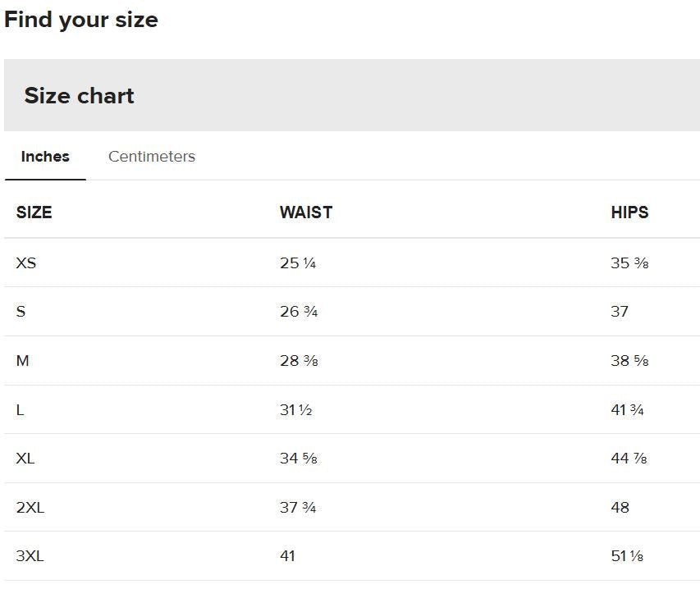
Task: Select the M size row label
Action: [x=23, y=360]
